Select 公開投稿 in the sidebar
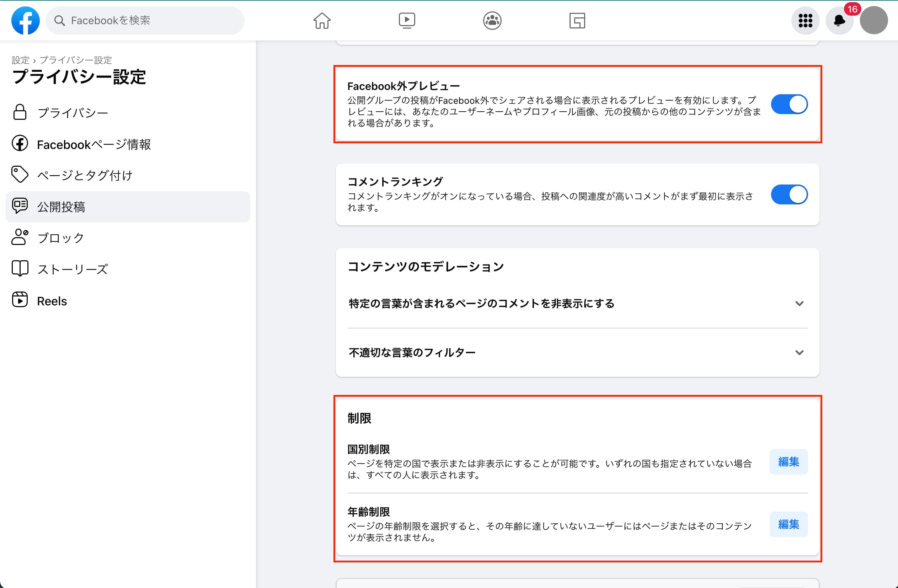This screenshot has width=898, height=588. point(128,207)
